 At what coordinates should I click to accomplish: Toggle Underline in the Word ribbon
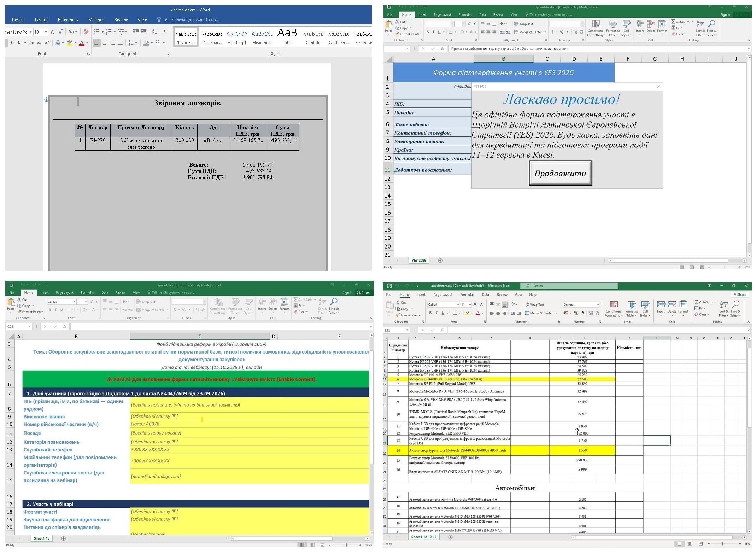[x=19, y=43]
